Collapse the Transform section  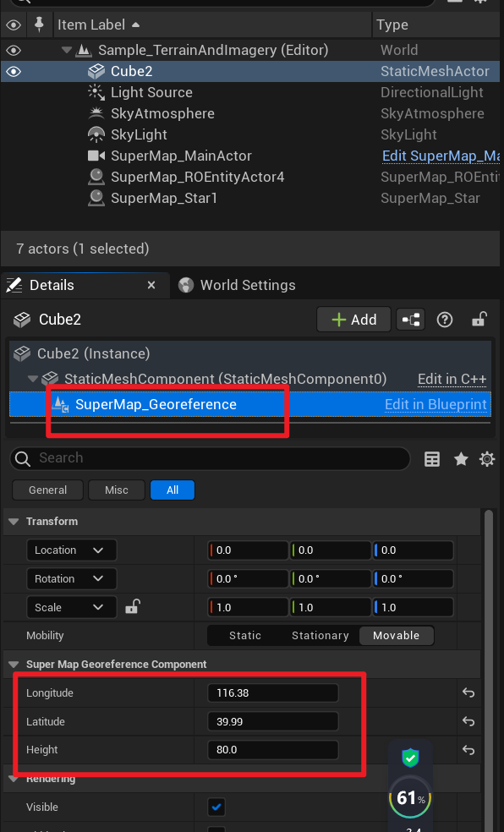14,522
